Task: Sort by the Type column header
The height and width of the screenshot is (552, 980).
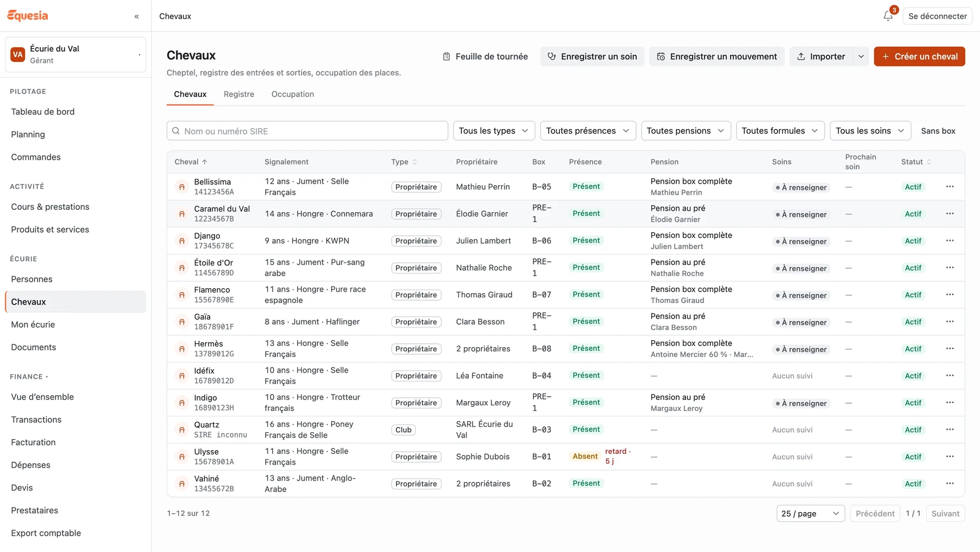Action: tap(403, 162)
